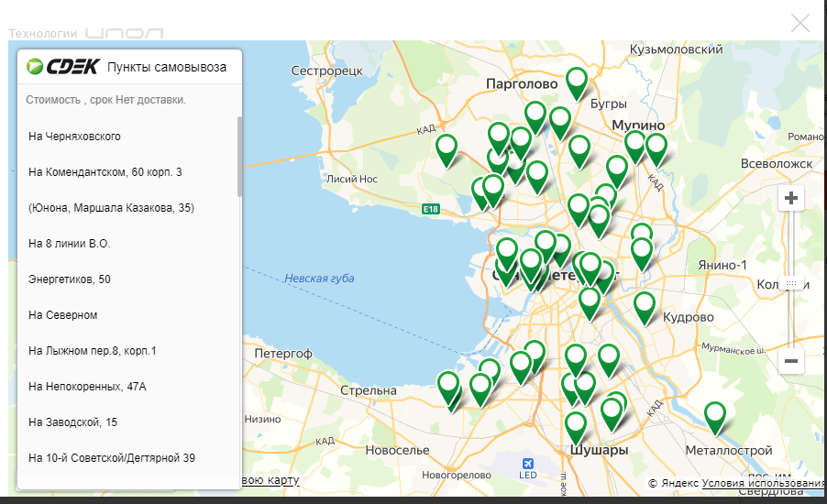This screenshot has width=827, height=504.
Task: Pick the На 8 линии В.О. location
Action: 70,244
